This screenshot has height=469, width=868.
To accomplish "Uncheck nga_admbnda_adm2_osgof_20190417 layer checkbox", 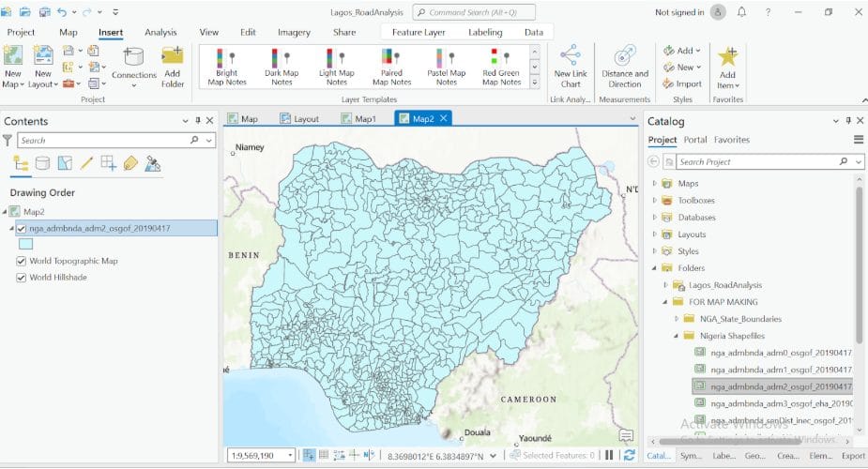I will coord(22,228).
